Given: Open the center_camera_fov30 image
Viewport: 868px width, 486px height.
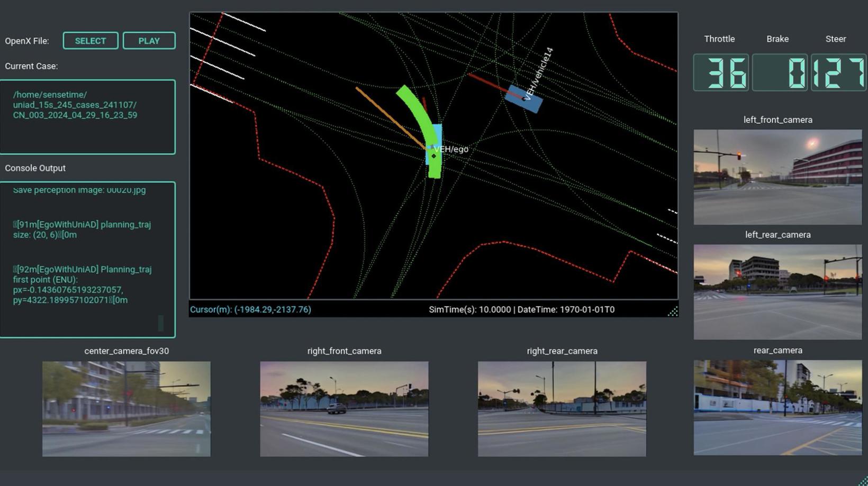Looking at the screenshot, I should point(126,409).
